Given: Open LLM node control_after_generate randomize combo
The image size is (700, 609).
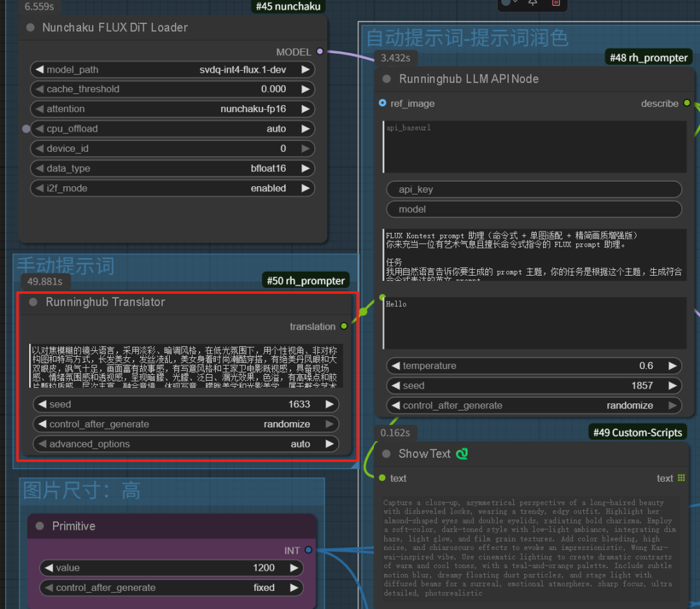Looking at the screenshot, I should pos(534,405).
